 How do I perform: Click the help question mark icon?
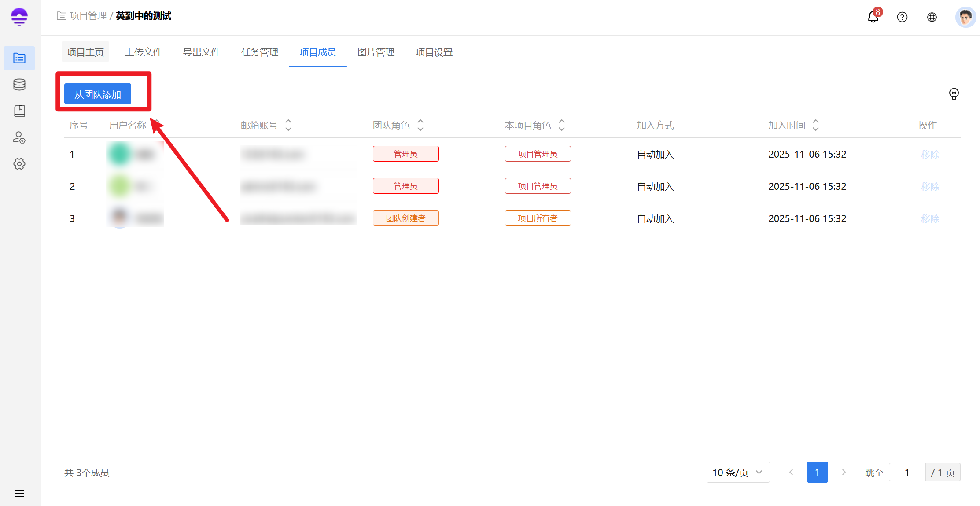(x=902, y=17)
